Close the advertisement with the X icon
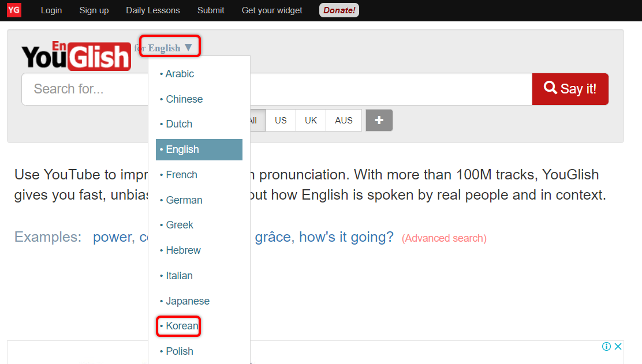The height and width of the screenshot is (364, 642). click(x=618, y=347)
